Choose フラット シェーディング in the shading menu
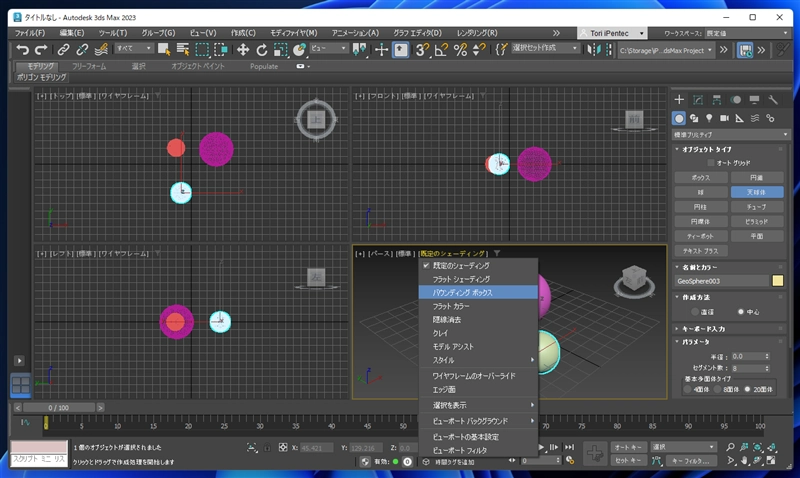 coord(478,280)
